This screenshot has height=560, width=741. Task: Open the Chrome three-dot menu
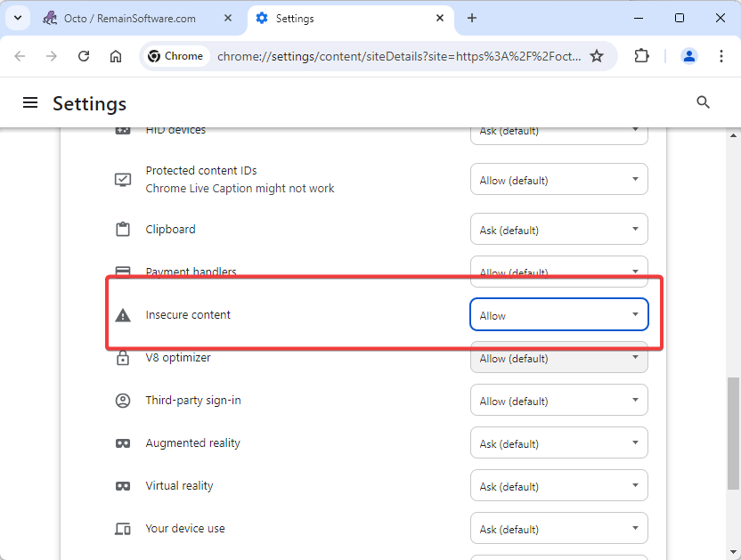[721, 56]
